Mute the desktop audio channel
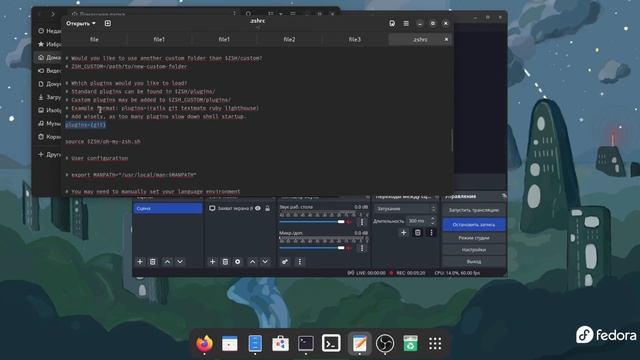The height and width of the screenshot is (360, 640). click(349, 222)
